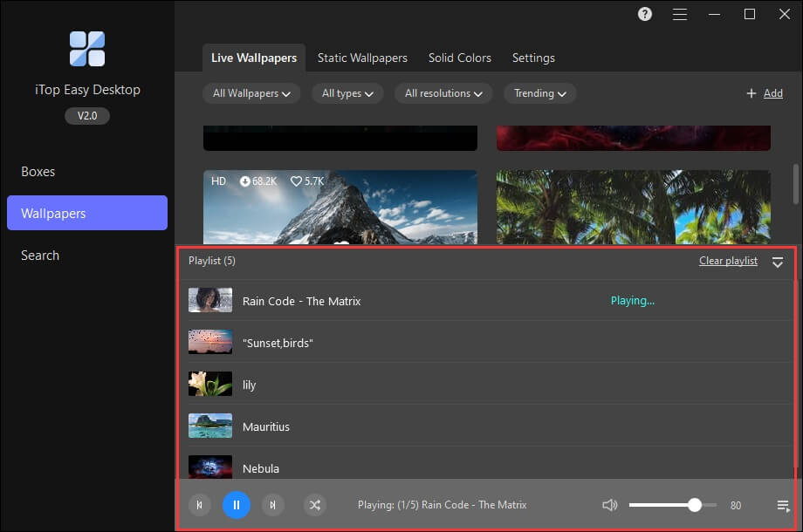Click the volume value 80
The image size is (803, 532).
736,506
